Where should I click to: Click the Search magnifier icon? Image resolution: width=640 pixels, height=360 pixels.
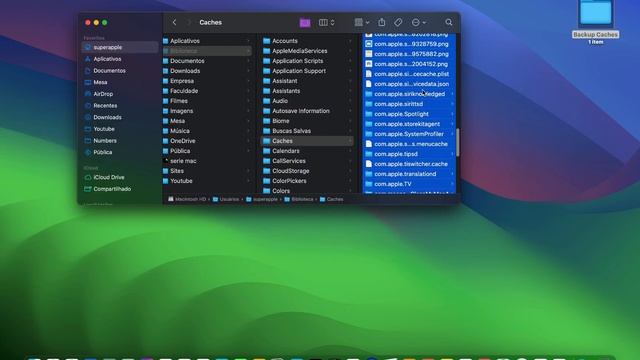[449, 22]
